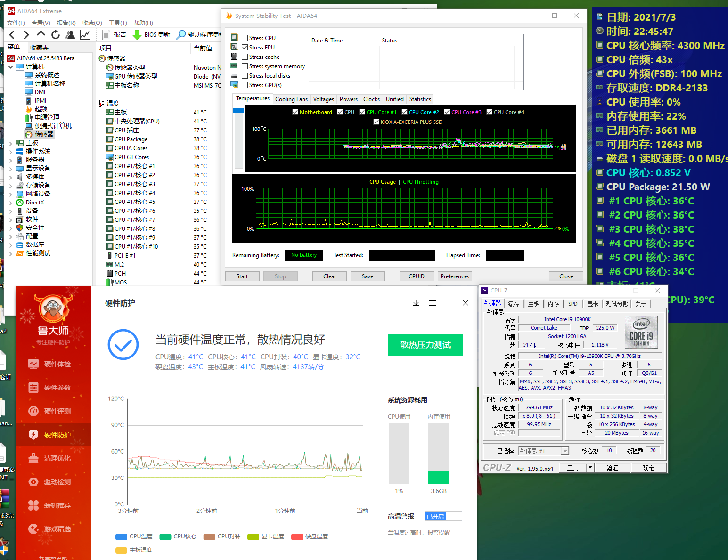Open AIDA64 graph chart toolbar icon
Viewport: 728px width, 560px height.
click(85, 34)
